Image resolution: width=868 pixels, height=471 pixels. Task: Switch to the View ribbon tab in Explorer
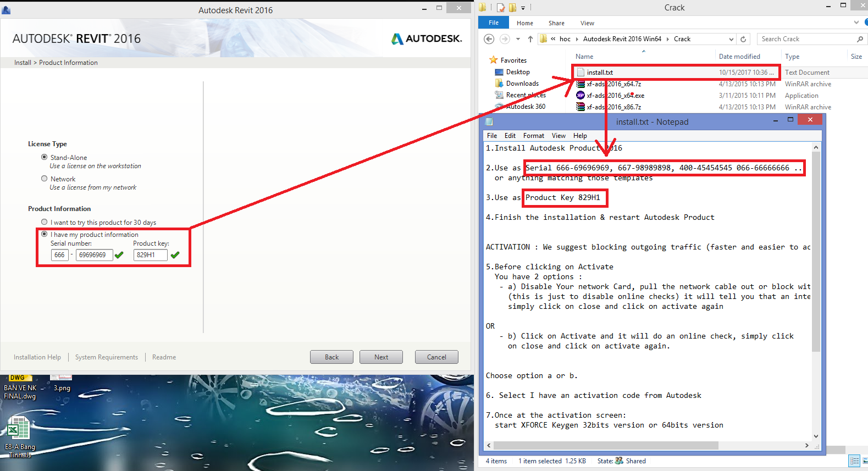point(587,23)
